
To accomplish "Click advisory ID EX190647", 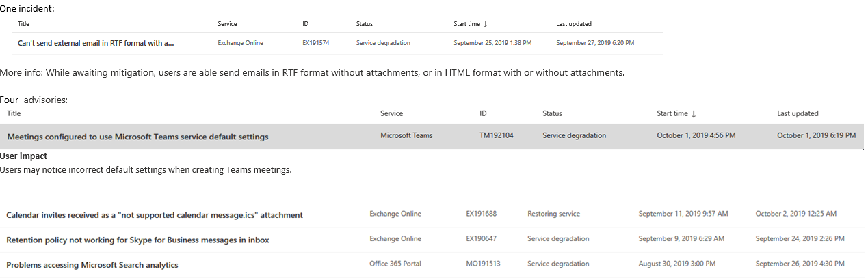I will click(481, 239).
